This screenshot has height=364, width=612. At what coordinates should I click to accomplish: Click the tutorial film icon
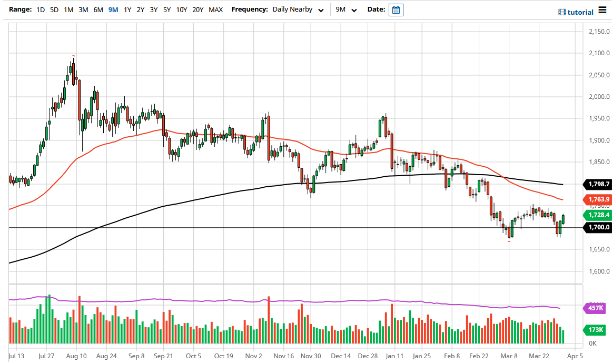pos(562,12)
